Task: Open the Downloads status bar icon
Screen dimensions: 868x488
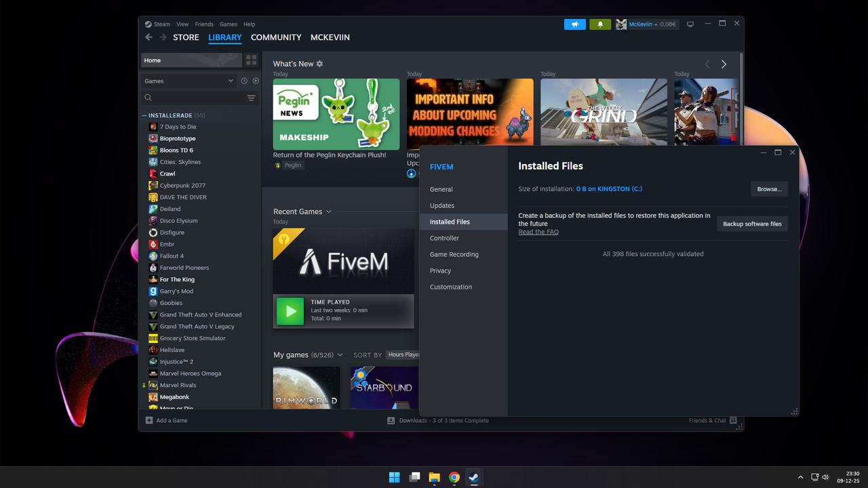Action: pyautogui.click(x=391, y=420)
